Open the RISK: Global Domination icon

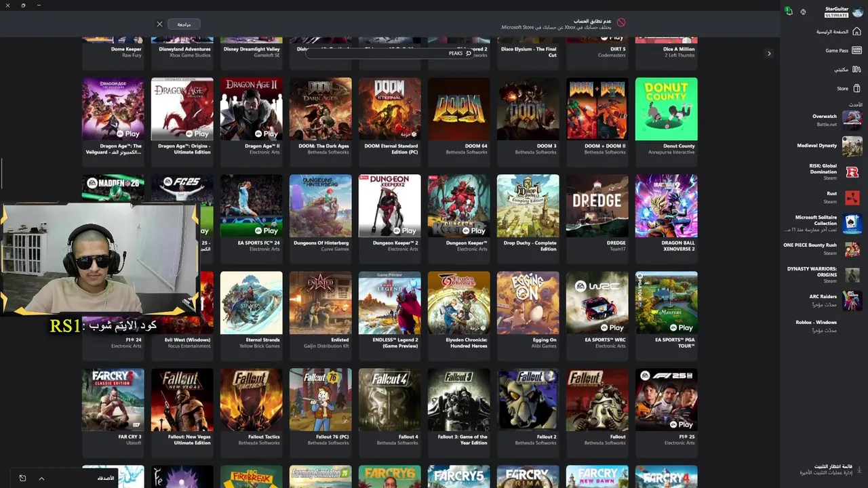852,171
